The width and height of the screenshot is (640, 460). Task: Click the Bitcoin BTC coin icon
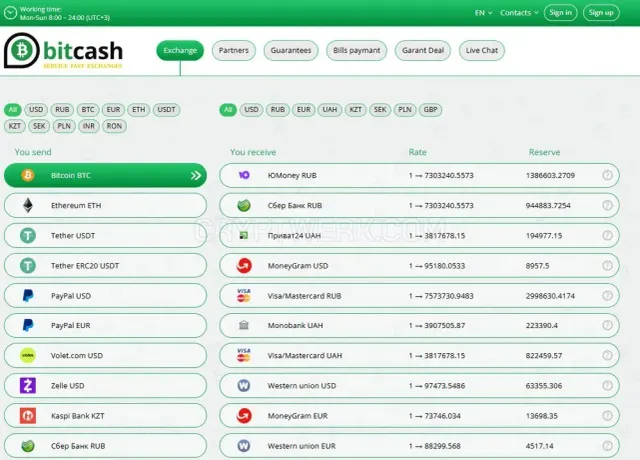28,176
